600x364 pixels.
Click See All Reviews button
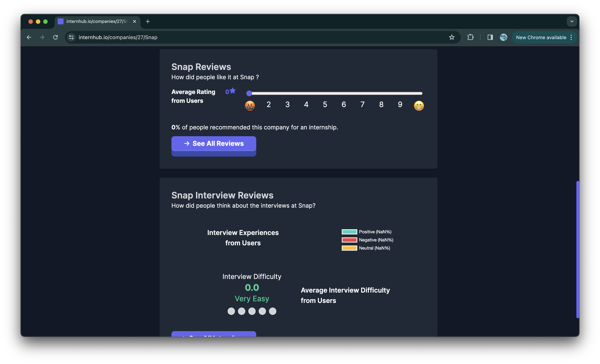coord(214,144)
